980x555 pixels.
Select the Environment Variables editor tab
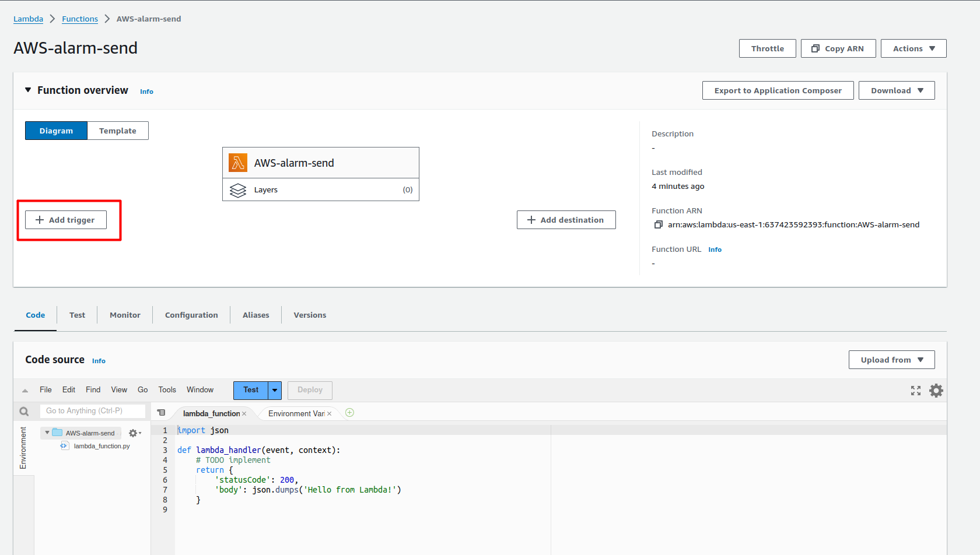(297, 413)
